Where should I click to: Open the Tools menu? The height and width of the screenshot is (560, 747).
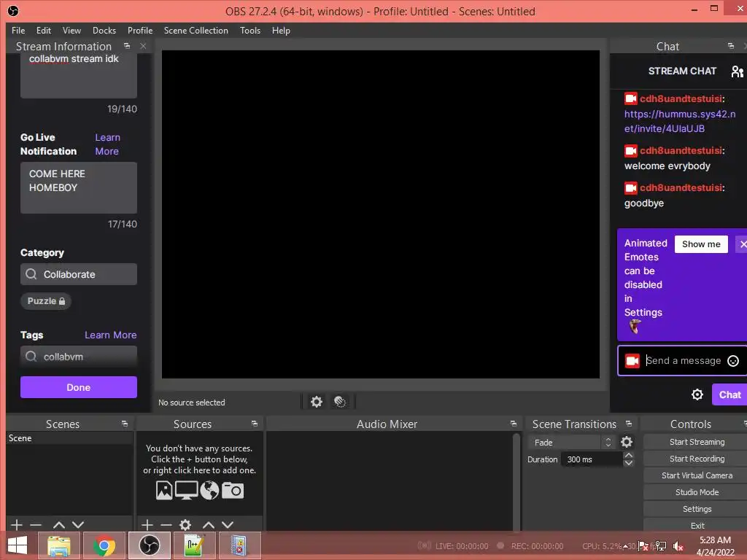[250, 31]
